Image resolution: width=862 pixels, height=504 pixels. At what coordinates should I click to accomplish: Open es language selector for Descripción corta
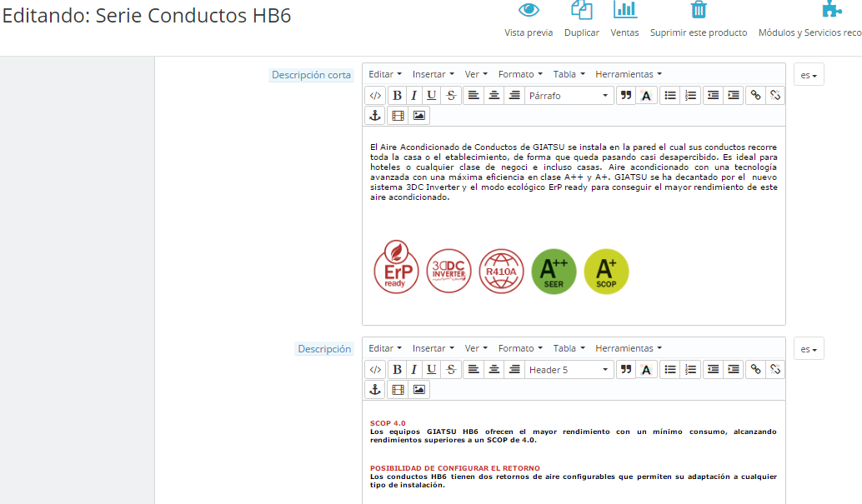[809, 75]
